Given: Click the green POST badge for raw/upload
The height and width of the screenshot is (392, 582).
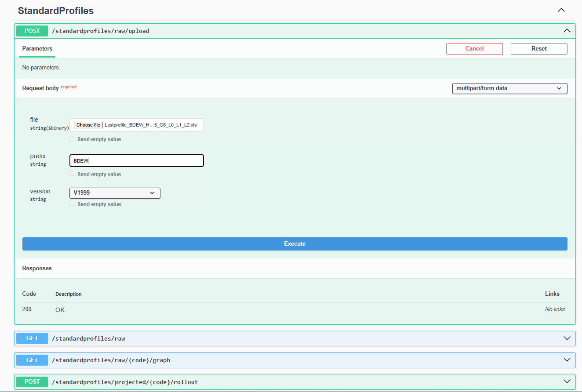Looking at the screenshot, I should tap(32, 31).
